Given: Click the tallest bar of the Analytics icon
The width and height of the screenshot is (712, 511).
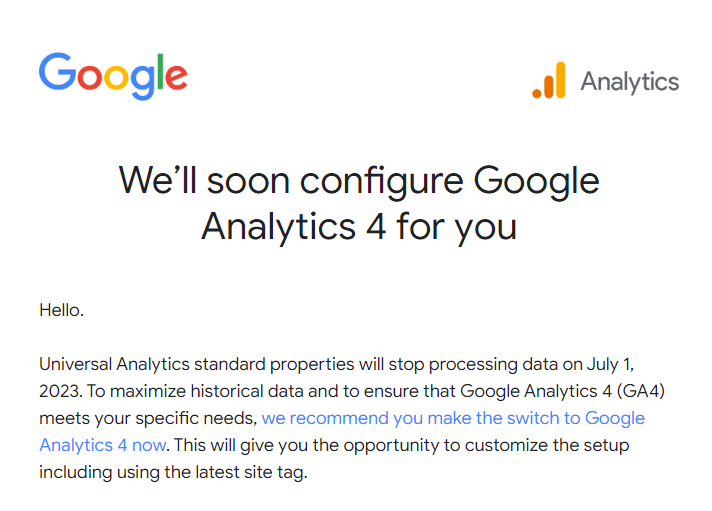Looking at the screenshot, I should tap(559, 80).
